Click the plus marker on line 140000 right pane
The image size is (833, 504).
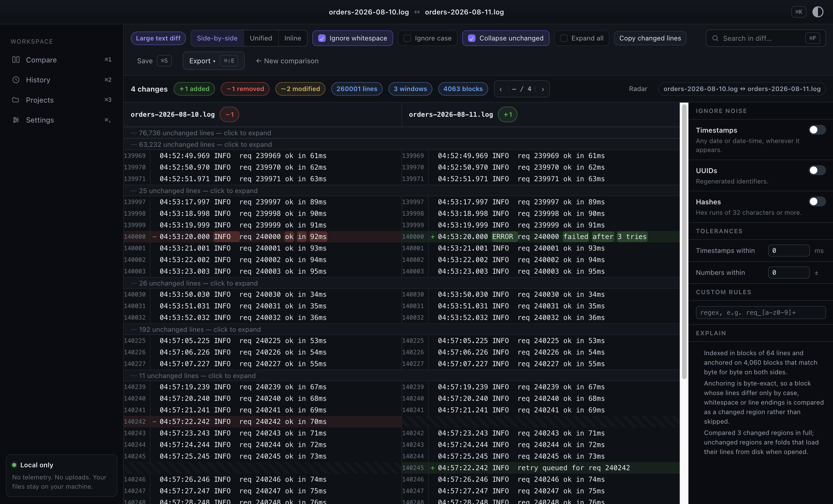pyautogui.click(x=432, y=237)
